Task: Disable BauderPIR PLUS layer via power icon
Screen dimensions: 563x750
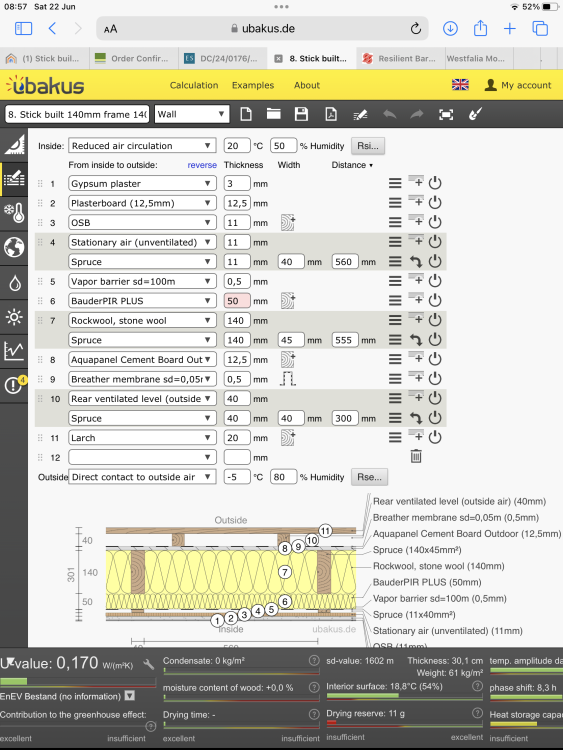Action: coord(435,300)
